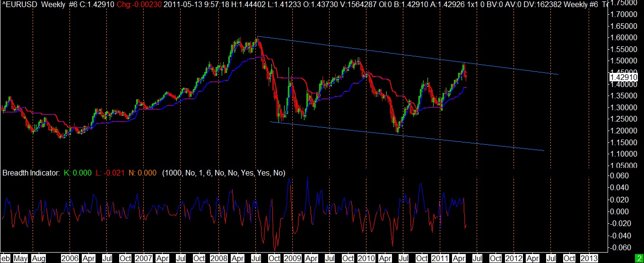Viewport: 644px width, 263px height.
Task: Click the 2006 year label on time axis
Action: point(70,259)
